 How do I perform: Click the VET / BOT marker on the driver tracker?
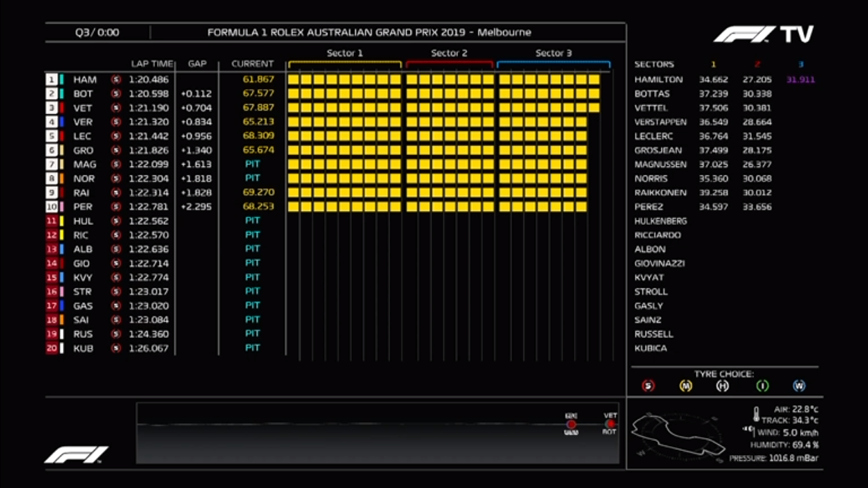coord(610,424)
